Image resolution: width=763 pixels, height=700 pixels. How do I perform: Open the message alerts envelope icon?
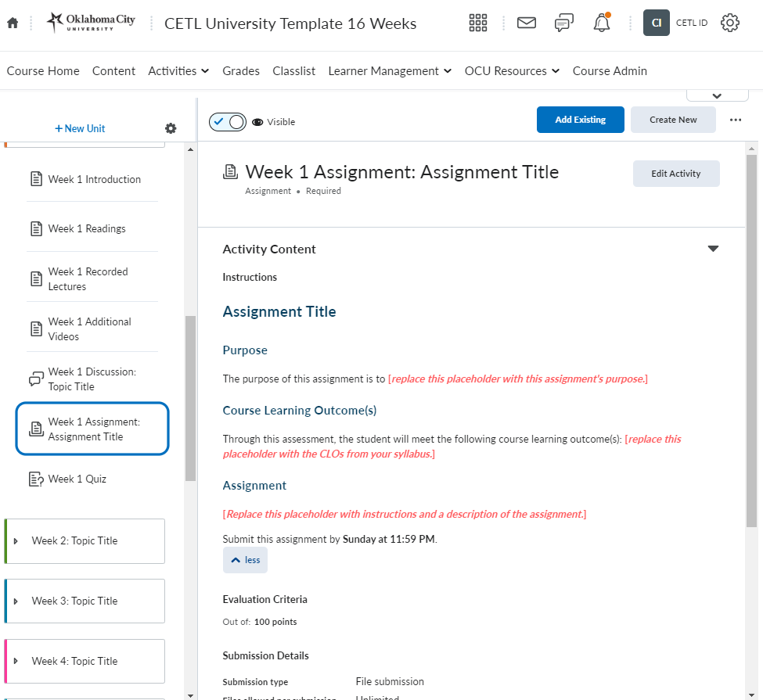527,23
